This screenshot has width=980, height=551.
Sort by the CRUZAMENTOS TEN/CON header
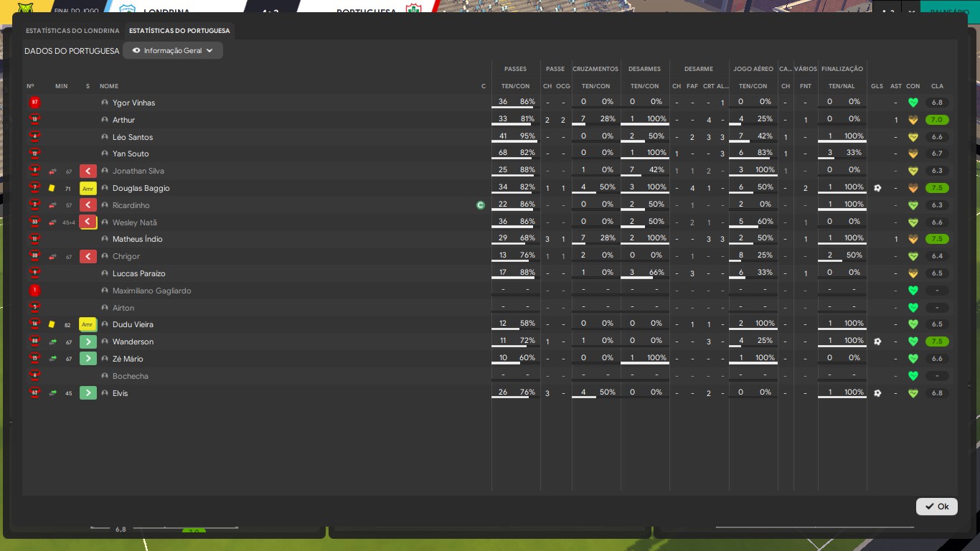595,86
